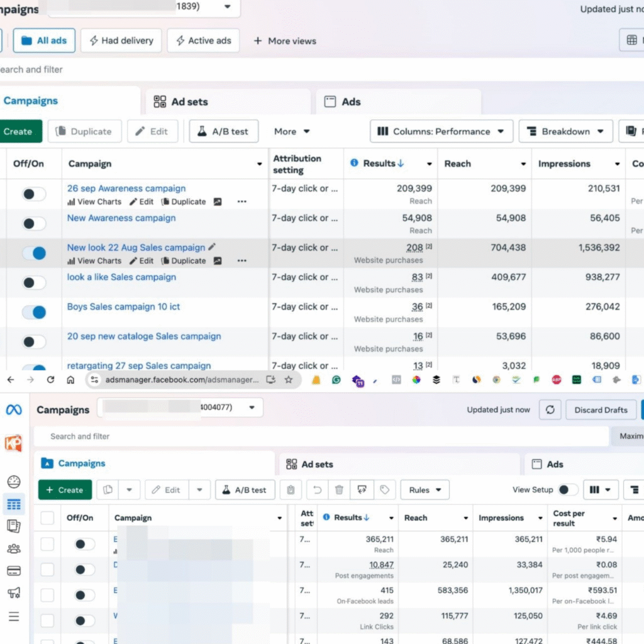The height and width of the screenshot is (644, 644).
Task: Click the browser back arrow
Action: pos(11,379)
